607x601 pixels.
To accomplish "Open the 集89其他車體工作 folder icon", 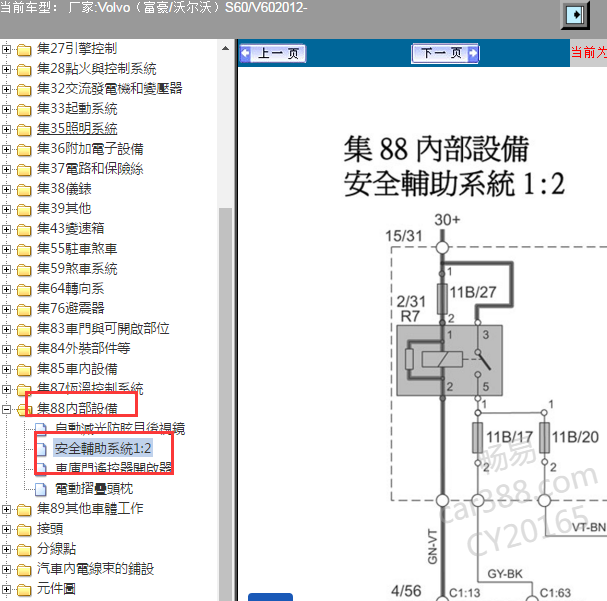I will click(24, 510).
